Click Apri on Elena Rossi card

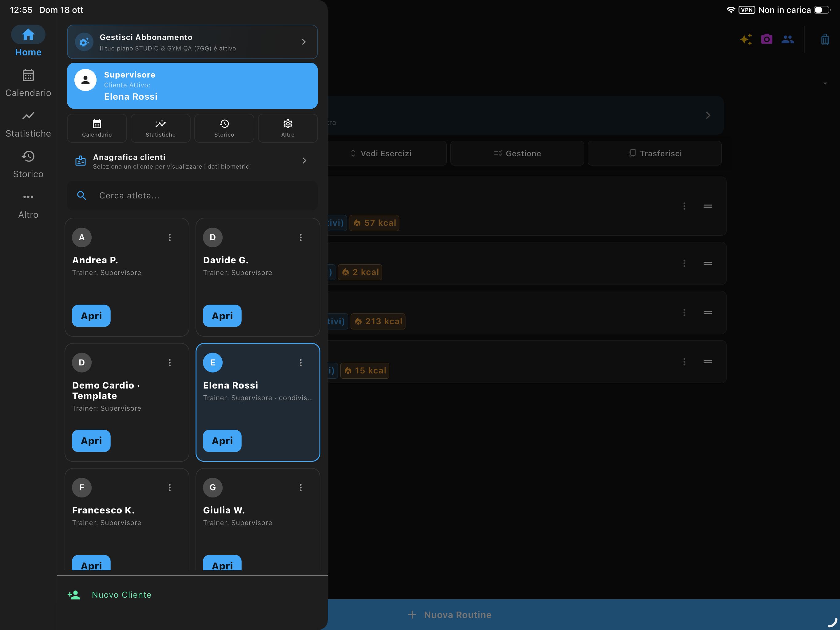[x=222, y=441]
